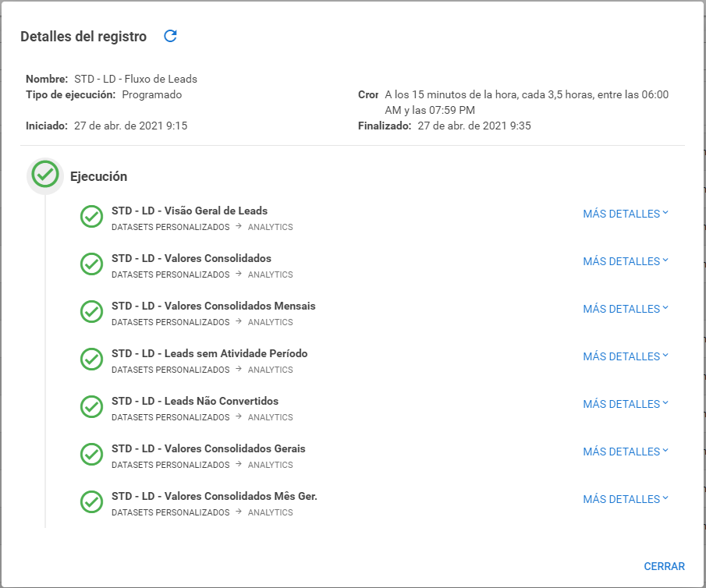Viewport: 706px width, 588px height.
Task: Click check icon for Leads Não Convertidos
Action: [x=91, y=406]
